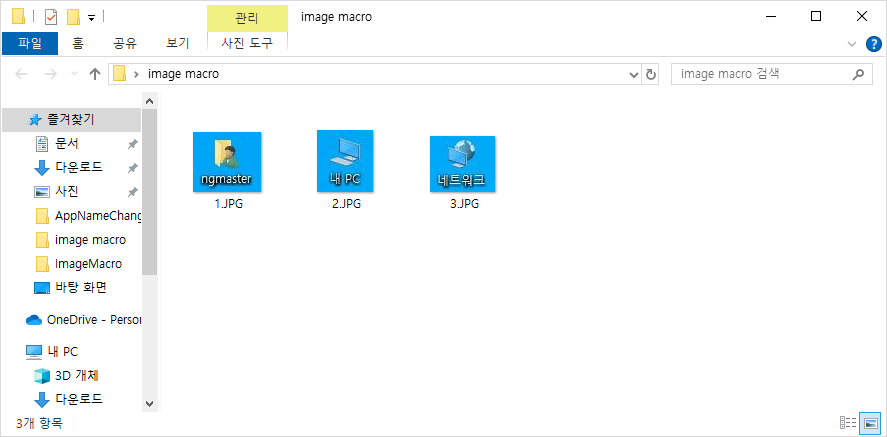Click the magnifier search icon

click(x=858, y=74)
